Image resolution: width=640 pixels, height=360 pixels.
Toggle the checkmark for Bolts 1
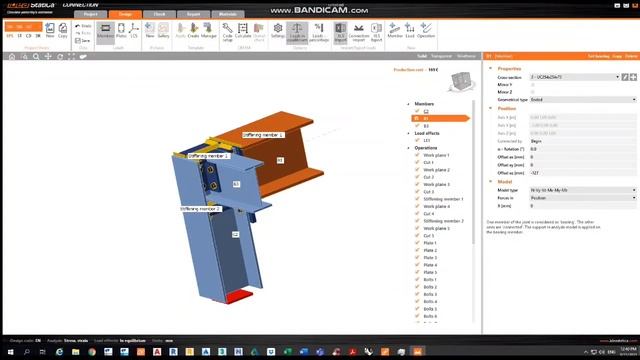click(x=417, y=279)
